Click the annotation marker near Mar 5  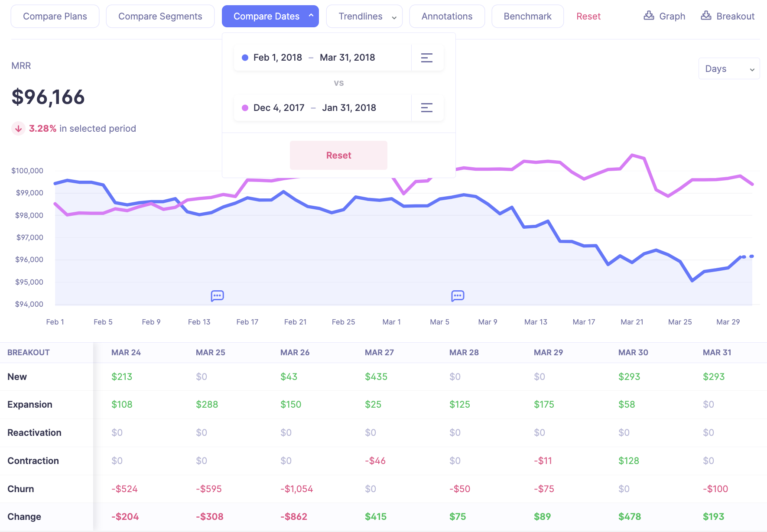click(x=457, y=296)
